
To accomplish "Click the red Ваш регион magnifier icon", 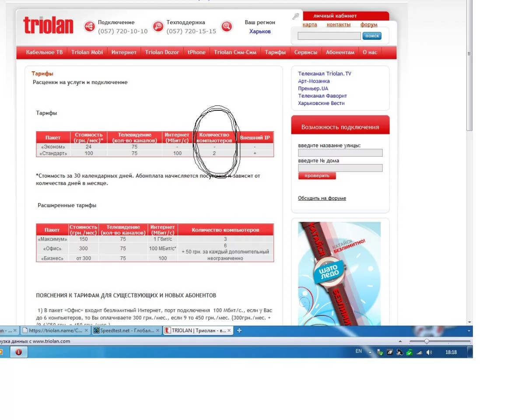I will coord(226,27).
